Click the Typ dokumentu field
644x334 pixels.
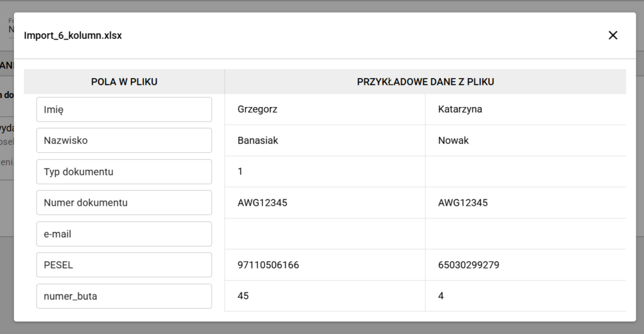pos(124,172)
